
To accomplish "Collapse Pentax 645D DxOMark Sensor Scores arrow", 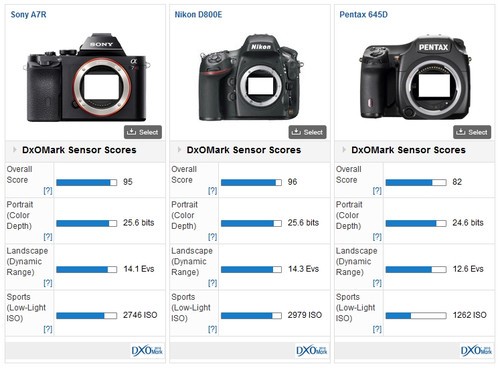I will pyautogui.click(x=344, y=150).
